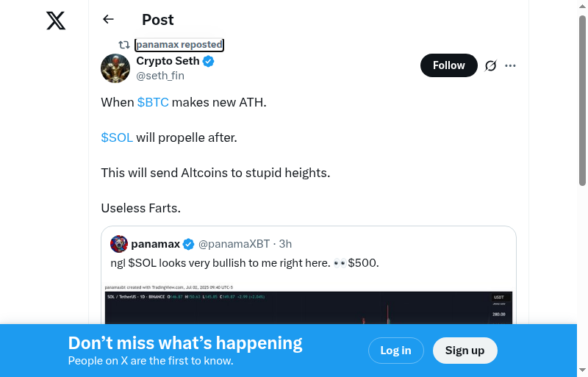Open the $SOL cashtag link
The width and height of the screenshot is (588, 377).
117,137
